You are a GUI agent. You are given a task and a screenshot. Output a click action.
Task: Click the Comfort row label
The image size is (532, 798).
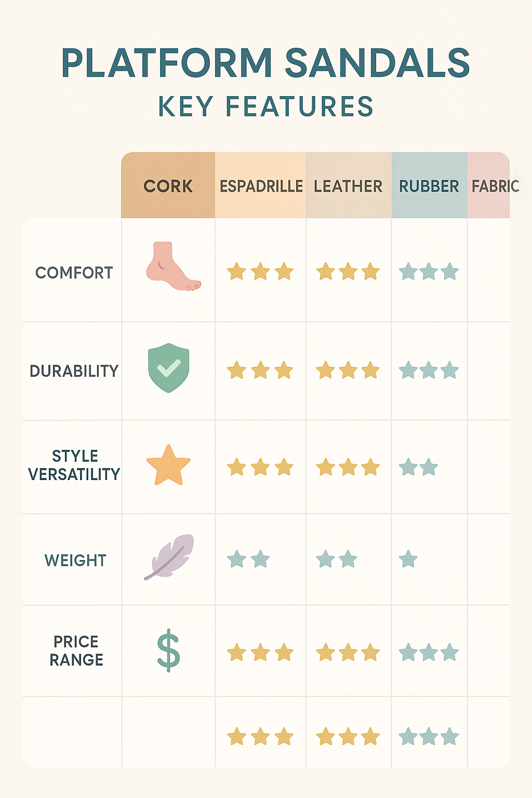tap(74, 273)
